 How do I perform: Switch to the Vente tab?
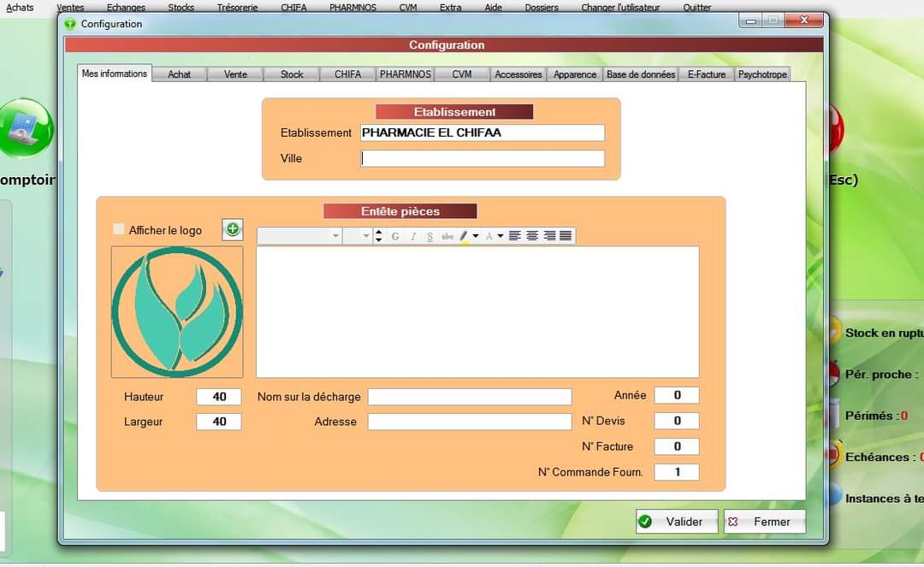coord(236,74)
